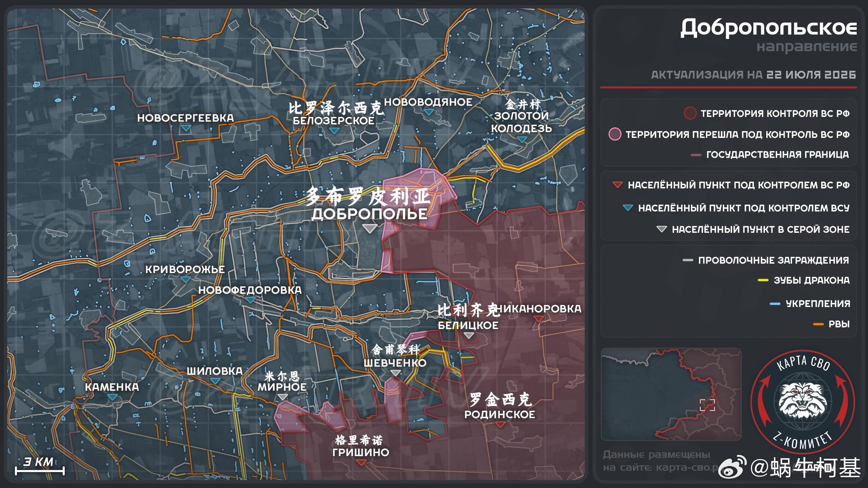Open the Ukraine overview minimap thumbnail

(x=671, y=394)
